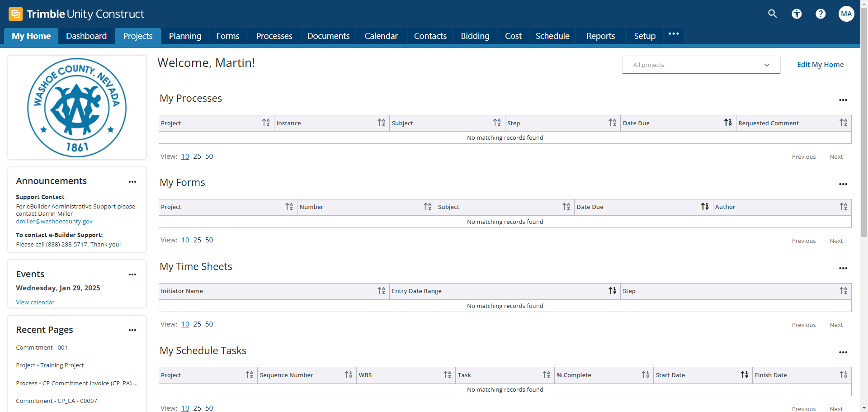Open the Reports tab

tap(601, 36)
